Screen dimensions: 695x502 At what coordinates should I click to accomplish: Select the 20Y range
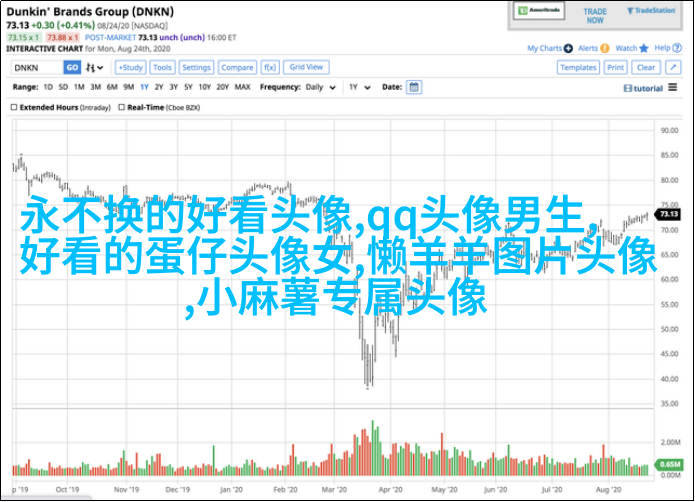[x=222, y=87]
